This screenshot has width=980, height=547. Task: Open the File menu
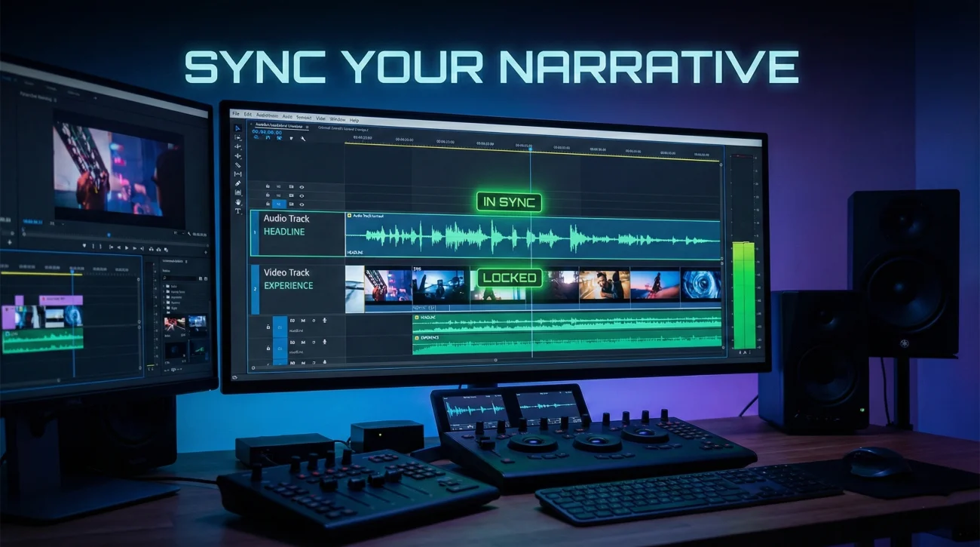point(236,114)
